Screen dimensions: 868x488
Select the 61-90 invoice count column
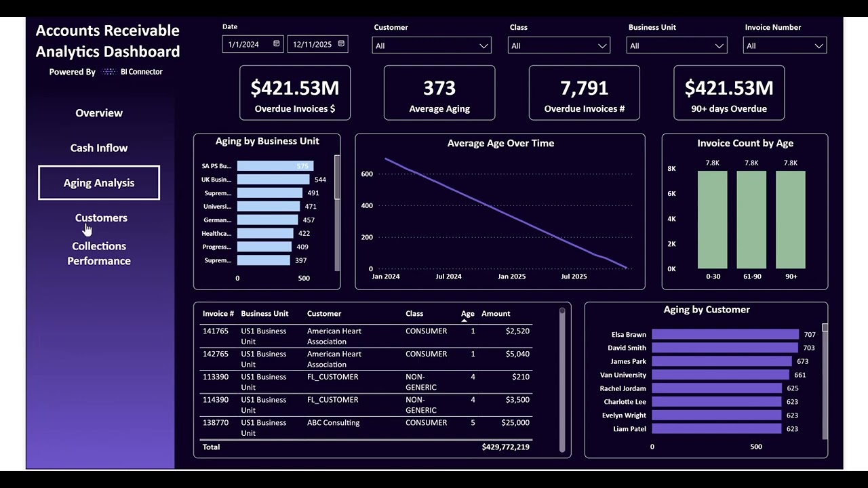click(751, 220)
